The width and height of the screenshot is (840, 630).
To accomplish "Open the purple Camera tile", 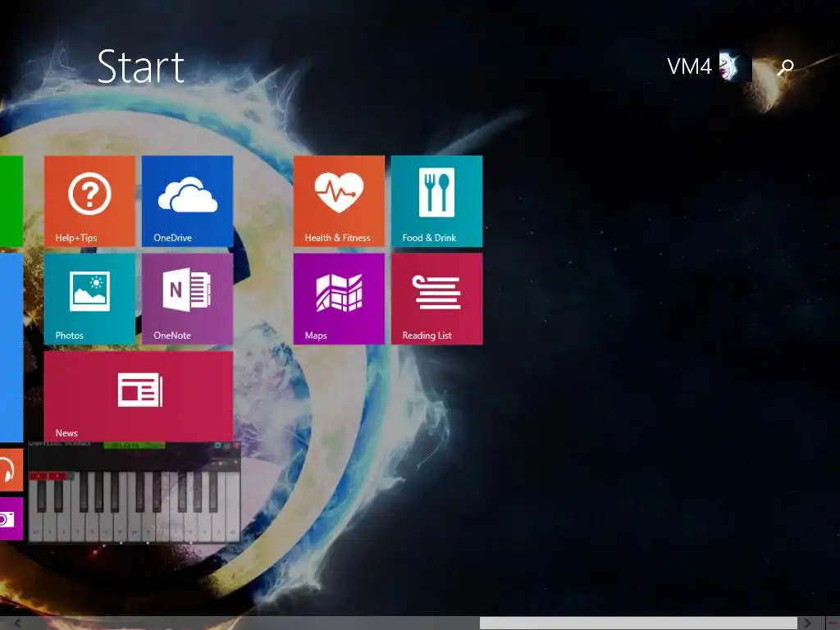I will point(11,518).
